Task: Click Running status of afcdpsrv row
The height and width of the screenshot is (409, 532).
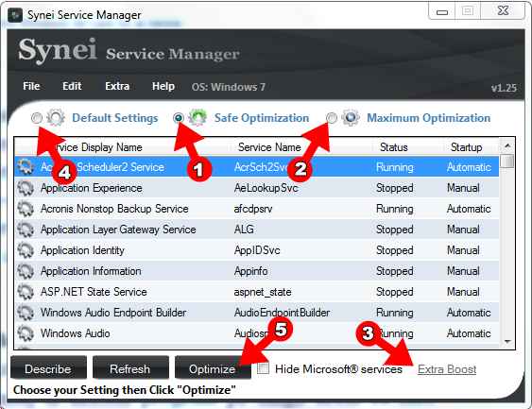Action: point(395,210)
